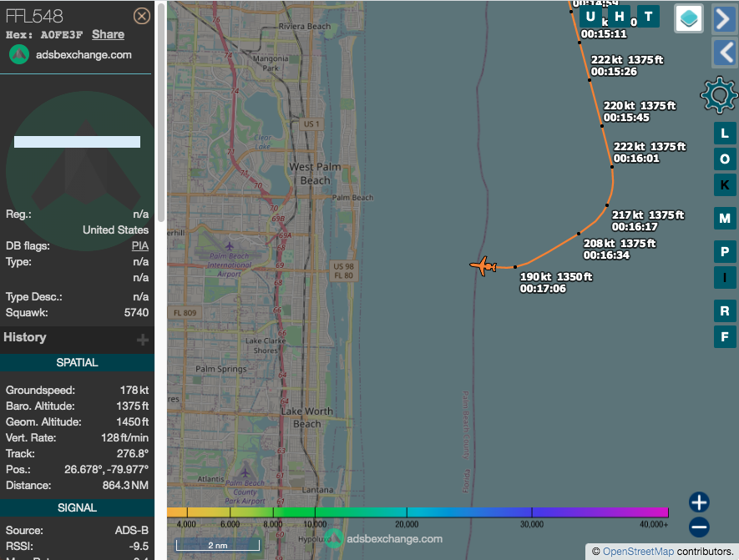739x560 pixels.
Task: Click the aircraft photo placeholder thumbnail
Action: tap(78, 142)
